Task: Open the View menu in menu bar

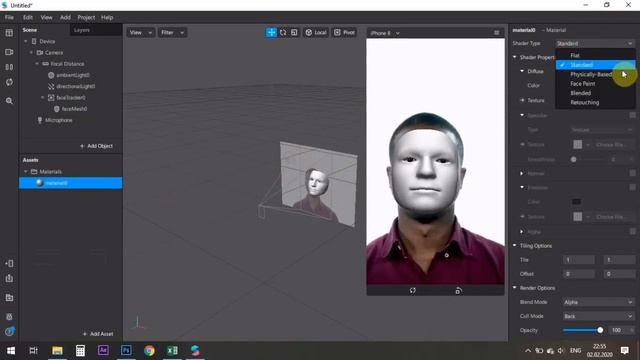Action: 46,18
